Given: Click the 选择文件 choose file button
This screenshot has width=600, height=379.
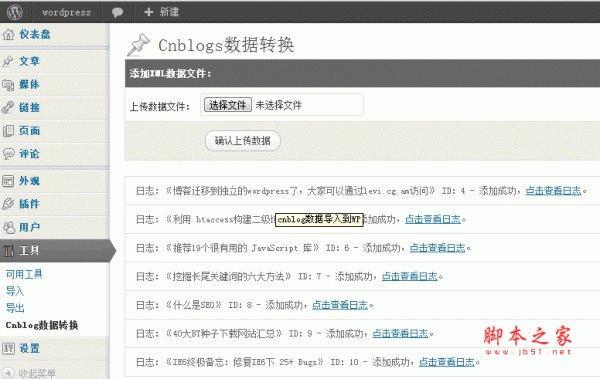Looking at the screenshot, I should pyautogui.click(x=228, y=105).
